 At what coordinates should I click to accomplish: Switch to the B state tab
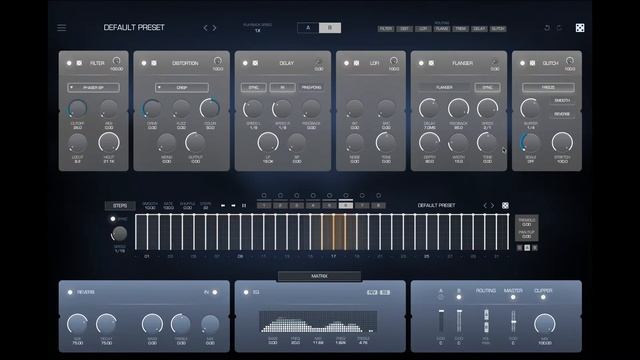[x=330, y=28]
